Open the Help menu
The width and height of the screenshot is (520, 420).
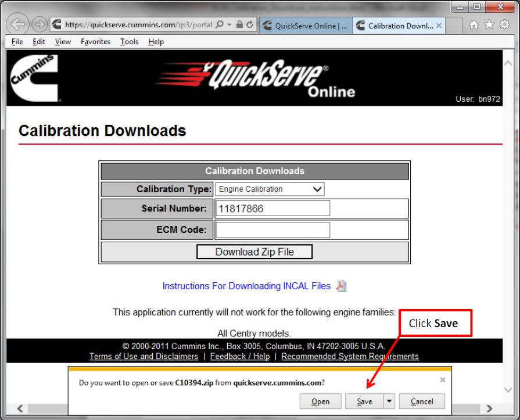(156, 42)
